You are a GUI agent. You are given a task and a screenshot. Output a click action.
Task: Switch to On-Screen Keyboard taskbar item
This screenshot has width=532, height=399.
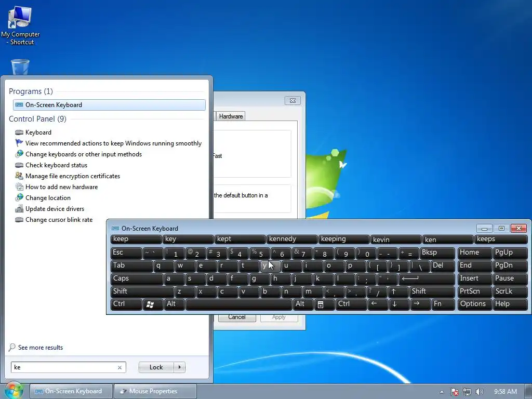[x=71, y=391]
